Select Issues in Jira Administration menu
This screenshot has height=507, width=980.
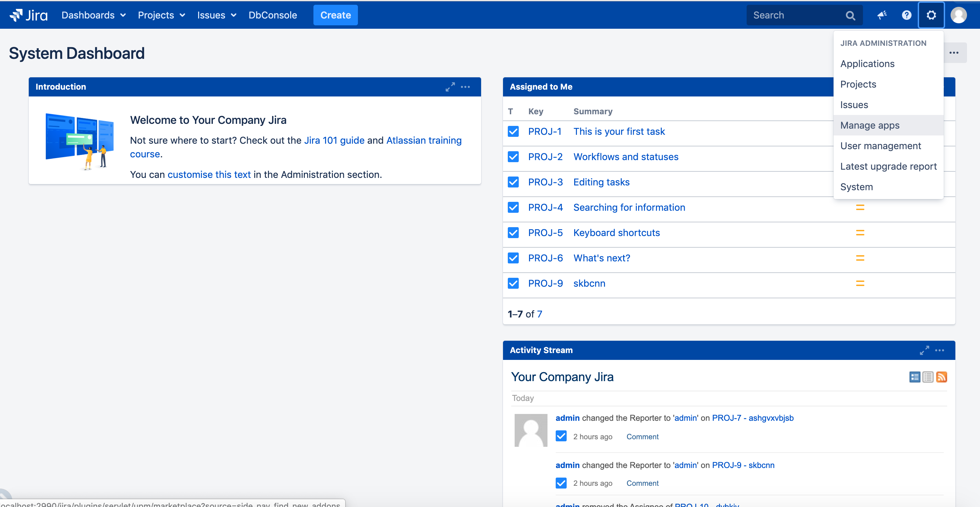[x=888, y=105]
